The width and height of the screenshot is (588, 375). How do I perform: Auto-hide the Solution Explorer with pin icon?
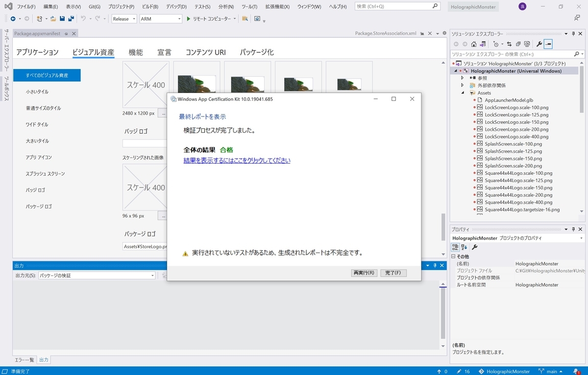point(573,34)
